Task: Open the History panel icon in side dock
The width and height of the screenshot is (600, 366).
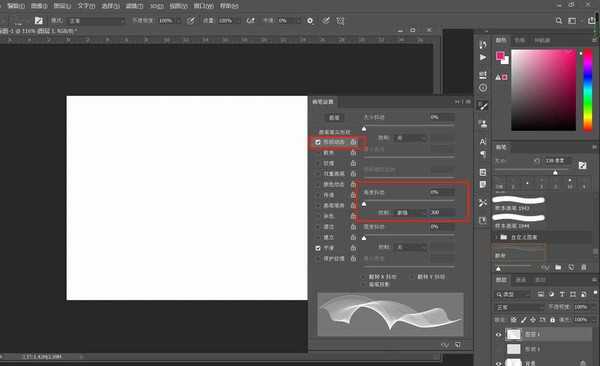Action: tap(483, 45)
